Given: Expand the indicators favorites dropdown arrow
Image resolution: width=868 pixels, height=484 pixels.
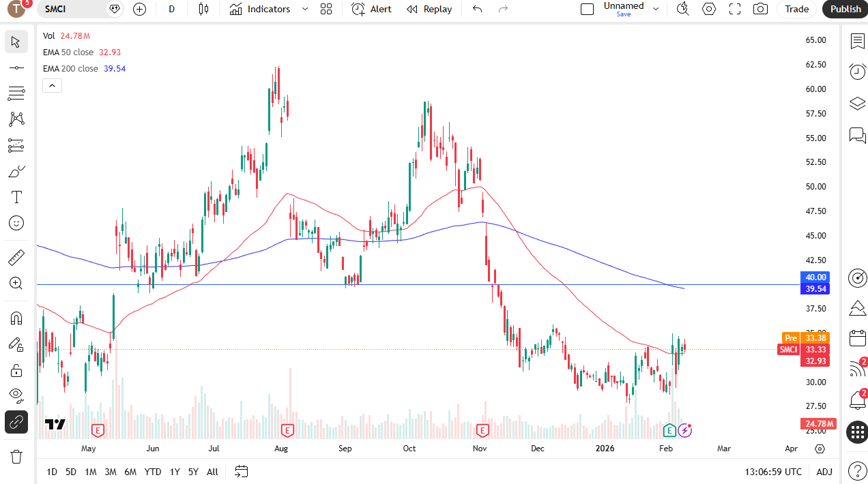Looking at the screenshot, I should (305, 9).
